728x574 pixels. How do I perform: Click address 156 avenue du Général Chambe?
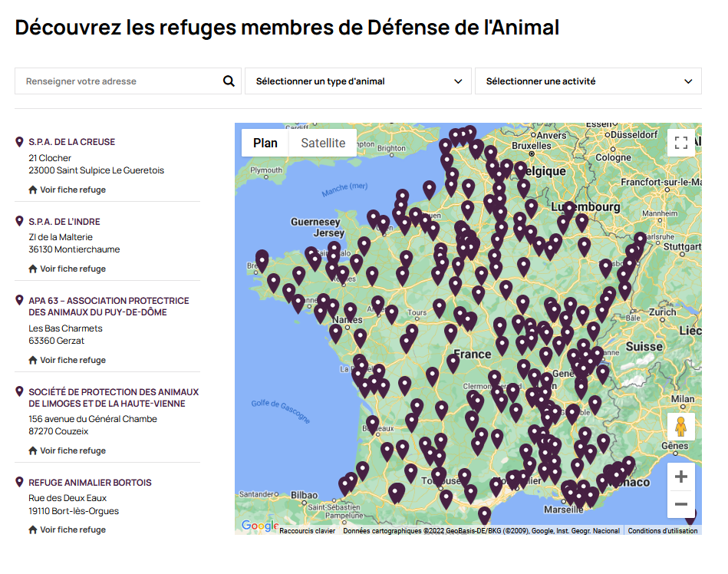(93, 419)
